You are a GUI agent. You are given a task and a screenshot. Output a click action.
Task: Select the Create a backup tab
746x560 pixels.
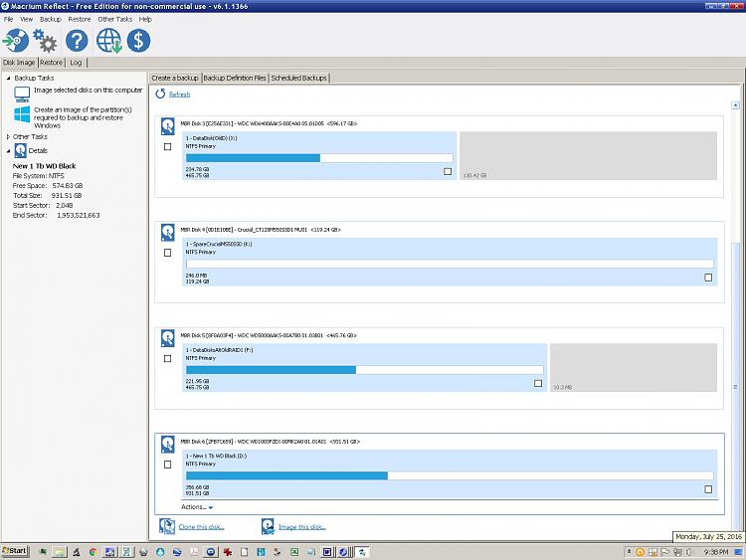click(175, 78)
